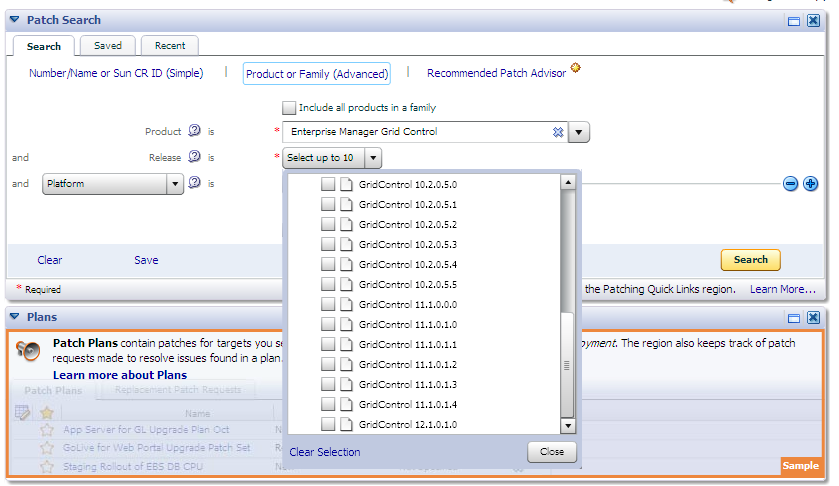This screenshot has height=486, width=839.
Task: Check GridControl 10.2.0.5.4 release
Action: 328,264
